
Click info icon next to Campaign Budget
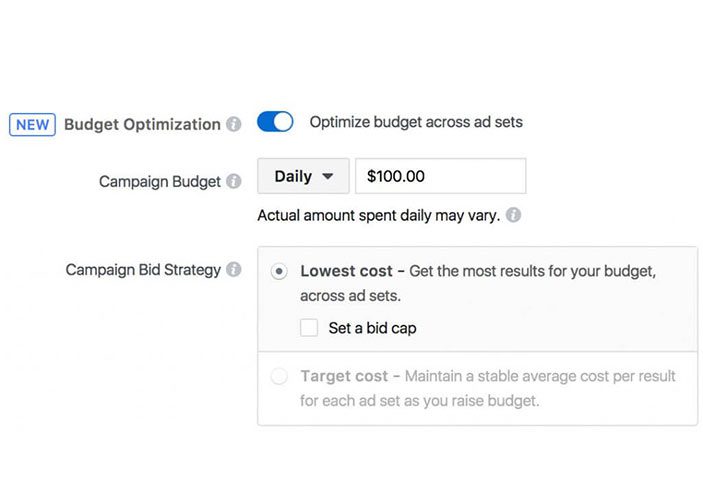click(233, 182)
